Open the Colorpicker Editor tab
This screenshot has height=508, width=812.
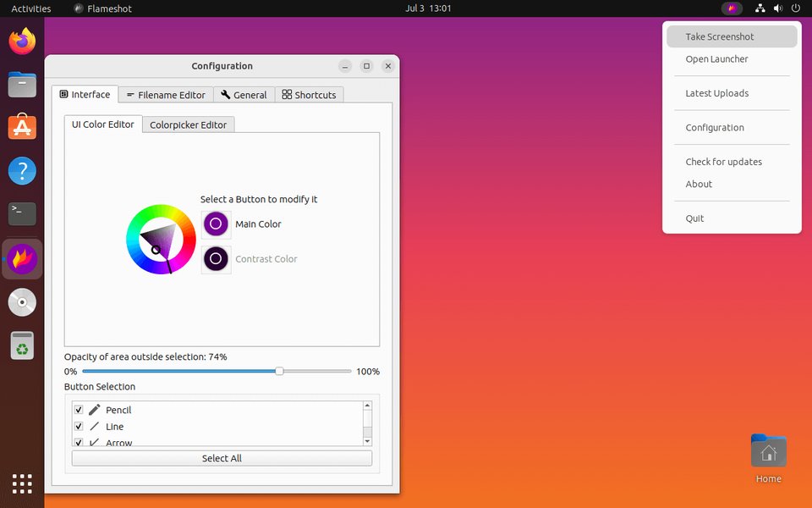click(188, 125)
